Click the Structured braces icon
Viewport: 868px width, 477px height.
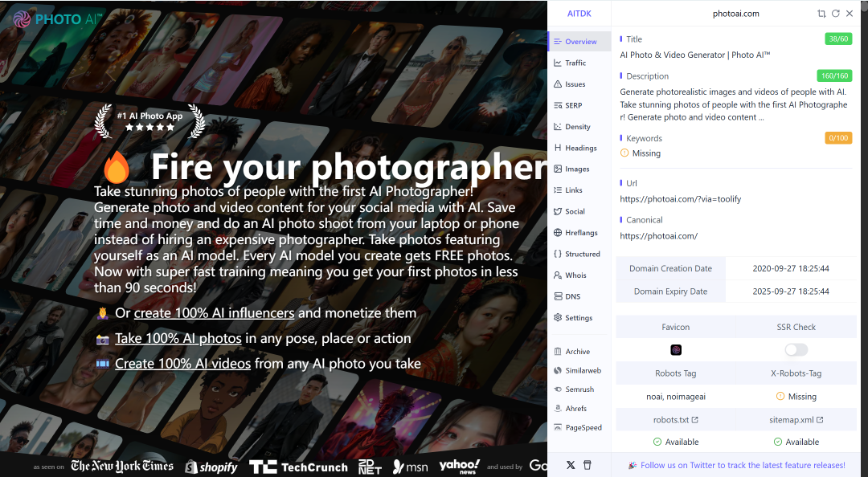(x=558, y=254)
